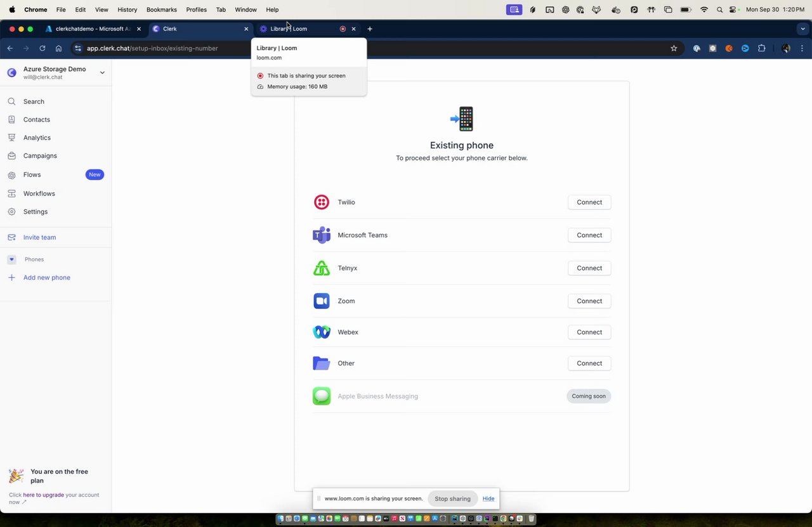Connect the Other carrier option
This screenshot has height=527, width=812.
(x=589, y=363)
